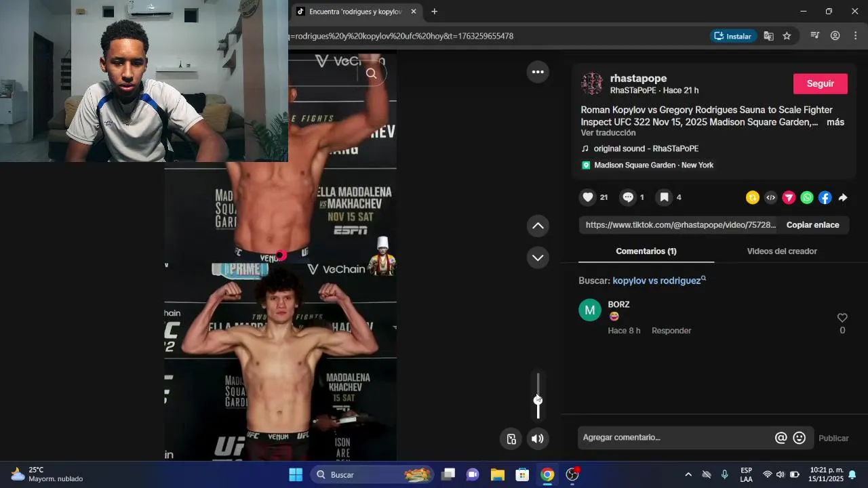Switch to Videos del creador tab
This screenshot has height=488, width=868.
(x=782, y=251)
